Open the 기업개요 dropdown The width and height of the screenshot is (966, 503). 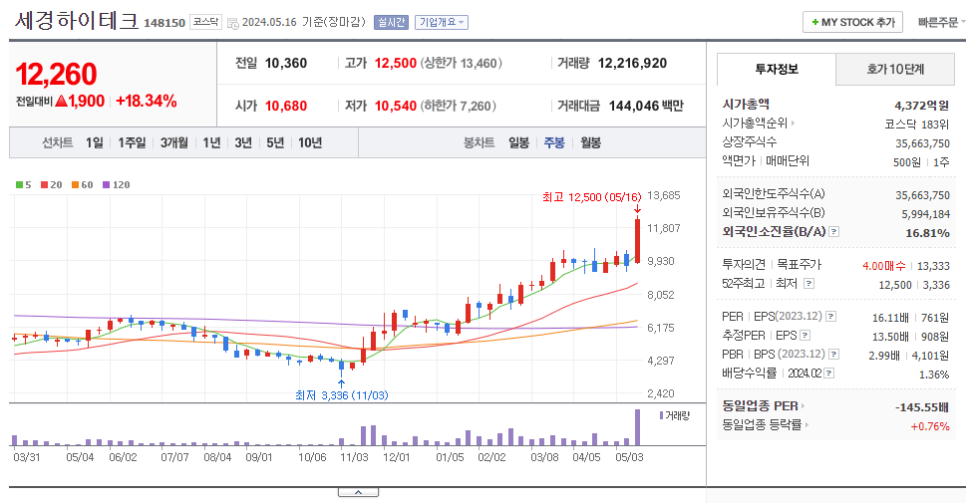[x=441, y=23]
